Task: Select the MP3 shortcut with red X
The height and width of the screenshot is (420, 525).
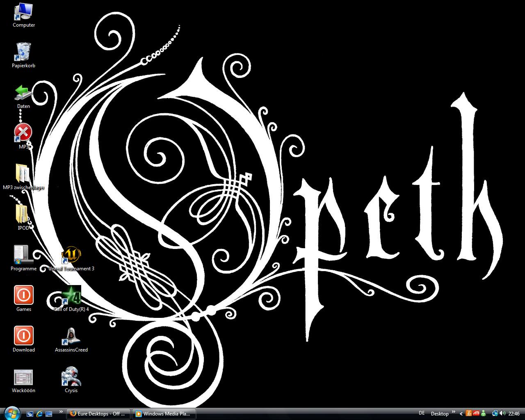Action: [x=23, y=137]
